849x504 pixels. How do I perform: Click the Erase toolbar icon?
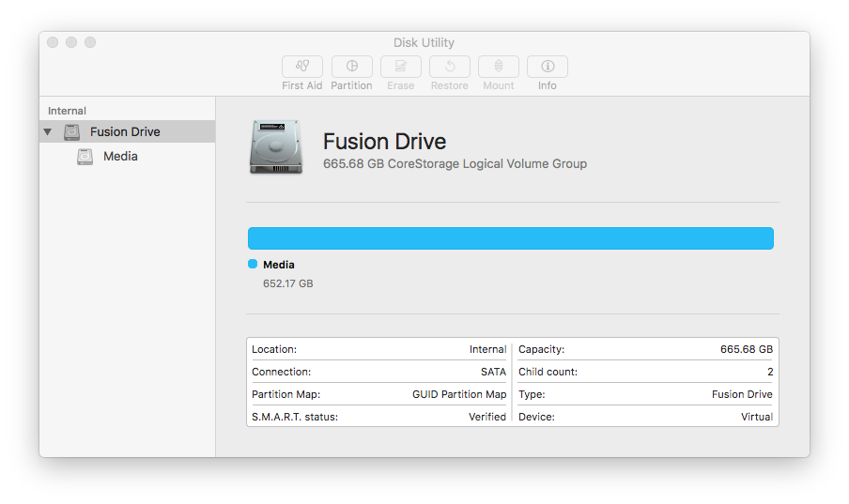401,67
